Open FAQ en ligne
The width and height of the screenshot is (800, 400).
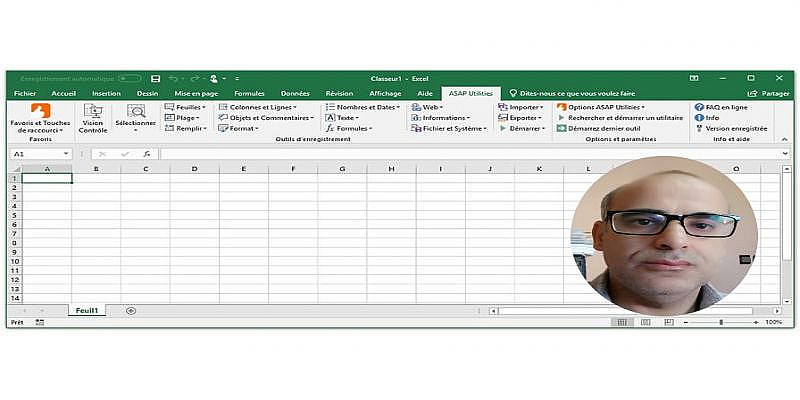coord(721,107)
